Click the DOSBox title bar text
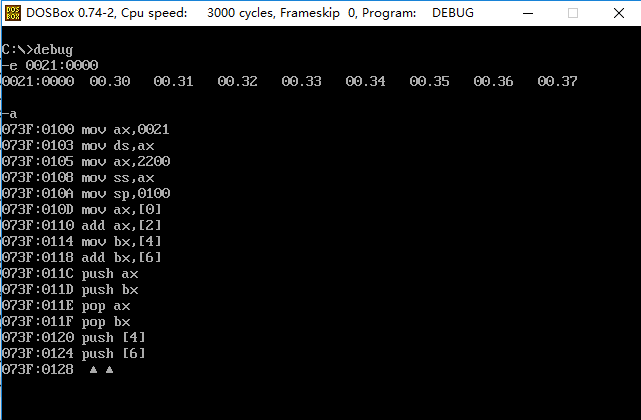 click(250, 13)
